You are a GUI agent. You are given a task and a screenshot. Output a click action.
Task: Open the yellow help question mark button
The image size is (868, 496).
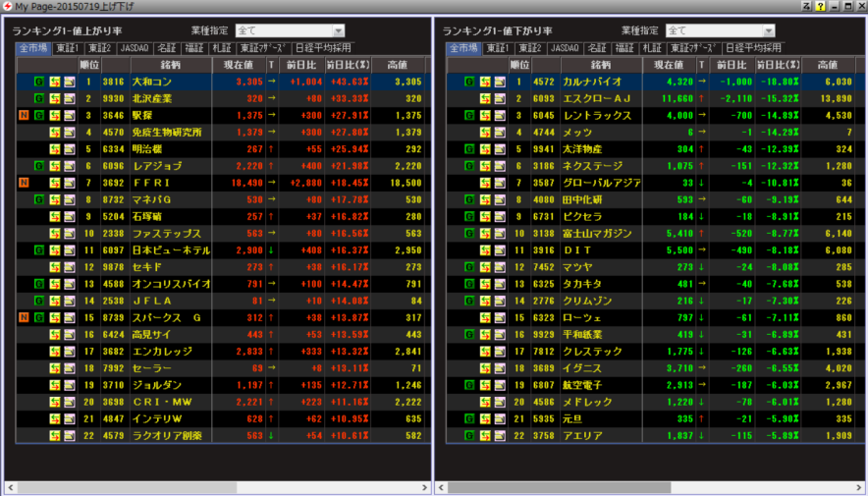pyautogui.click(x=820, y=6)
